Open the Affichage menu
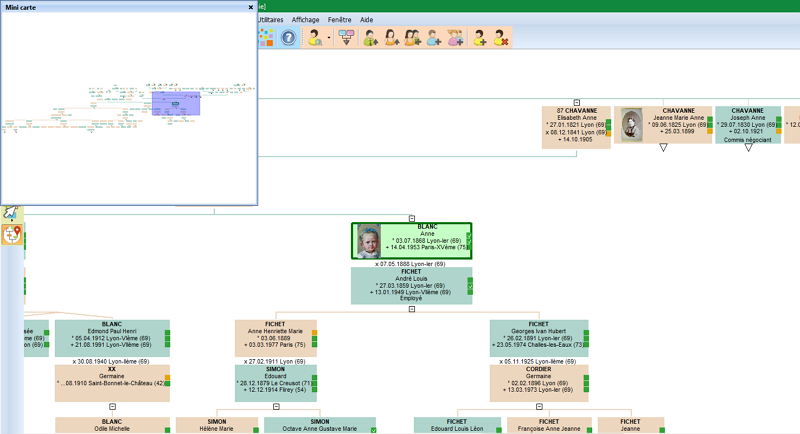This screenshot has width=800, height=434. click(305, 19)
